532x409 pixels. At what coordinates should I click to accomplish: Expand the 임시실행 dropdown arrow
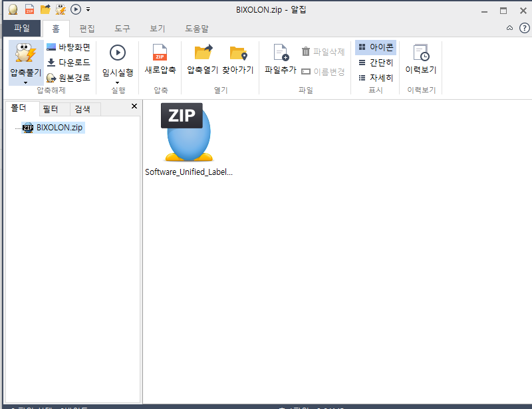(118, 83)
